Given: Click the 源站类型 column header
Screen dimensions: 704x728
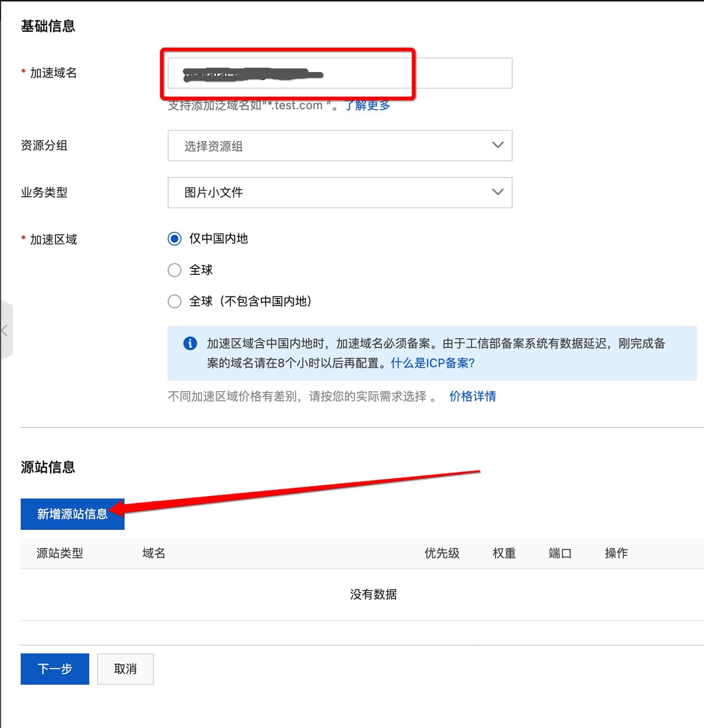Looking at the screenshot, I should point(60,553).
